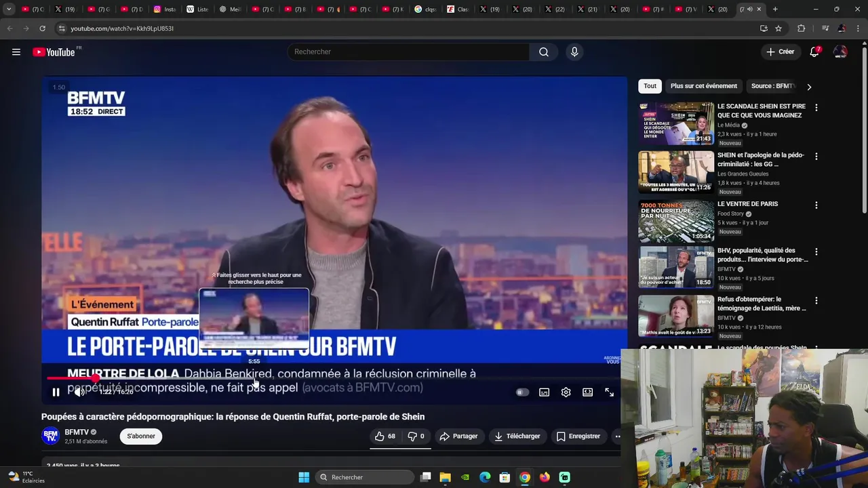Open the weather widget on the taskbar

pos(26,477)
